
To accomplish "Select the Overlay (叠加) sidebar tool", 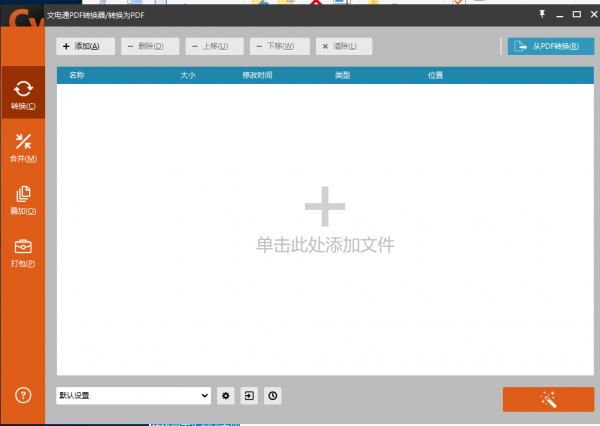I will coord(23,200).
